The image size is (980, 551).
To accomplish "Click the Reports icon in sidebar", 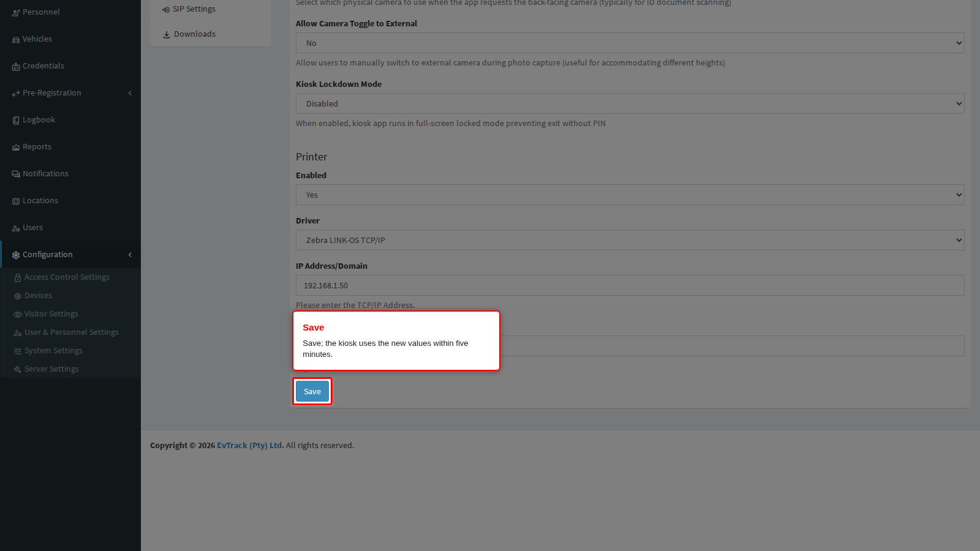I will click(x=16, y=147).
